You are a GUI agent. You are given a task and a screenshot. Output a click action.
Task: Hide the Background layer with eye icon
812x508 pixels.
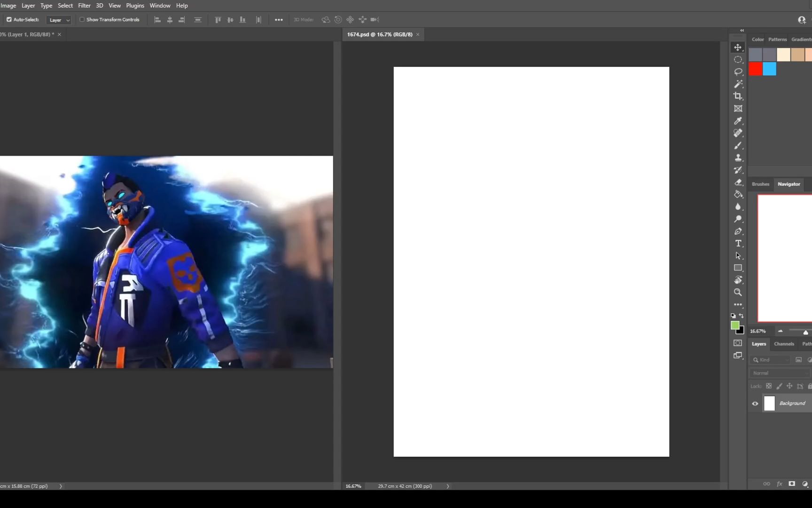point(755,404)
